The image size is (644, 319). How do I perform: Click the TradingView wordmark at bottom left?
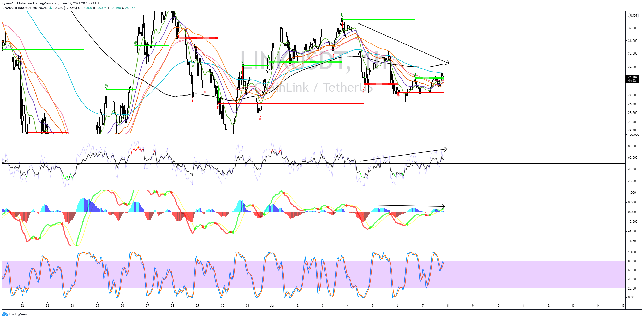coord(18,314)
